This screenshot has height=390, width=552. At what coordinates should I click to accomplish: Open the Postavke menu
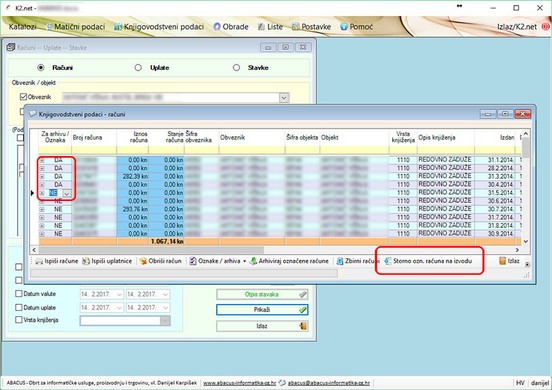311,27
